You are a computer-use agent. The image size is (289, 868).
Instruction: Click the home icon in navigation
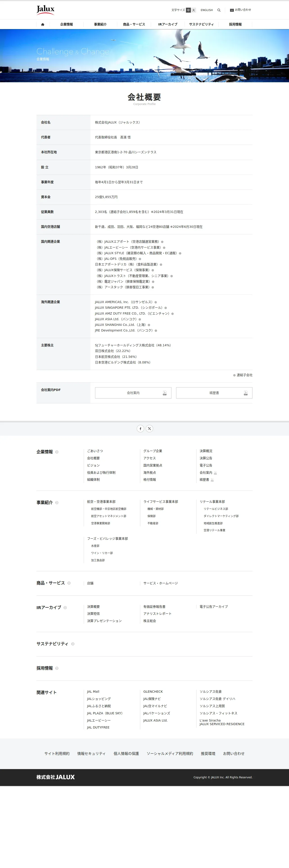(x=43, y=24)
